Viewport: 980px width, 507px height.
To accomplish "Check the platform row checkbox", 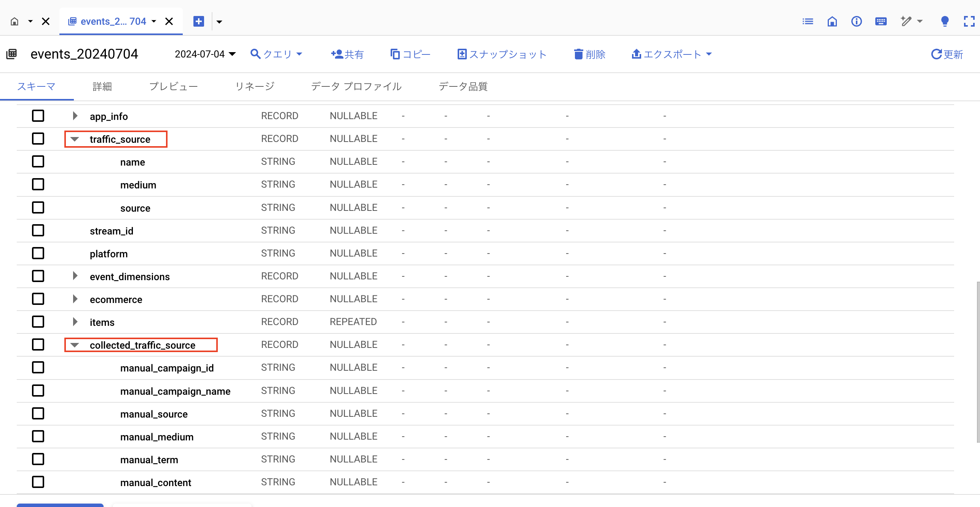I will [38, 253].
